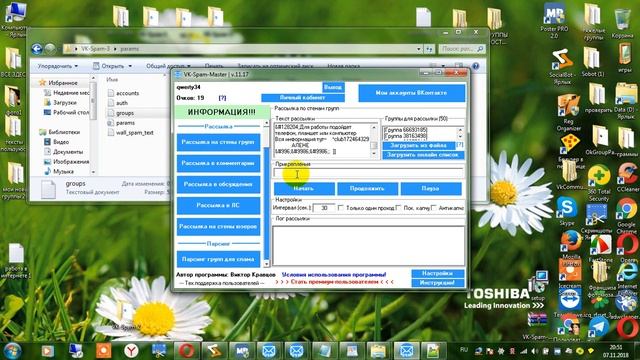Select accounts file in Explorer

(x=127, y=93)
